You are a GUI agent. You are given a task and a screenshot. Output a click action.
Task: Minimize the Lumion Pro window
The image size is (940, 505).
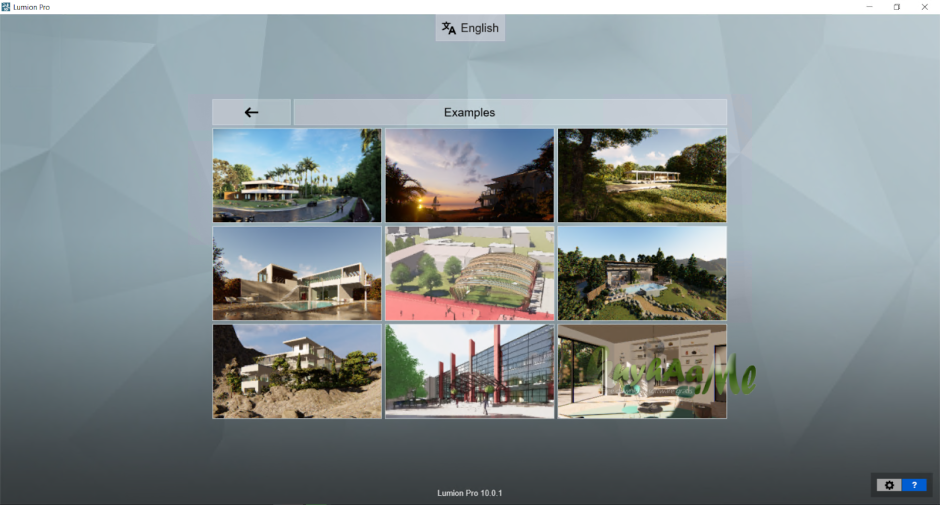[867, 7]
